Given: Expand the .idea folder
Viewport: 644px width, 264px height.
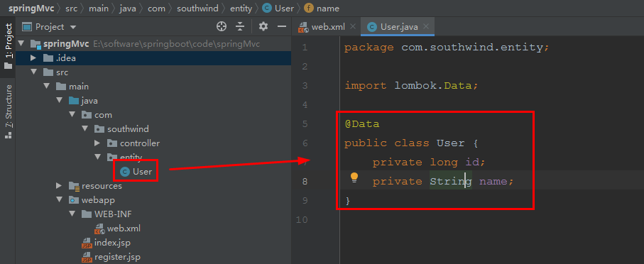Looking at the screenshot, I should coord(33,58).
